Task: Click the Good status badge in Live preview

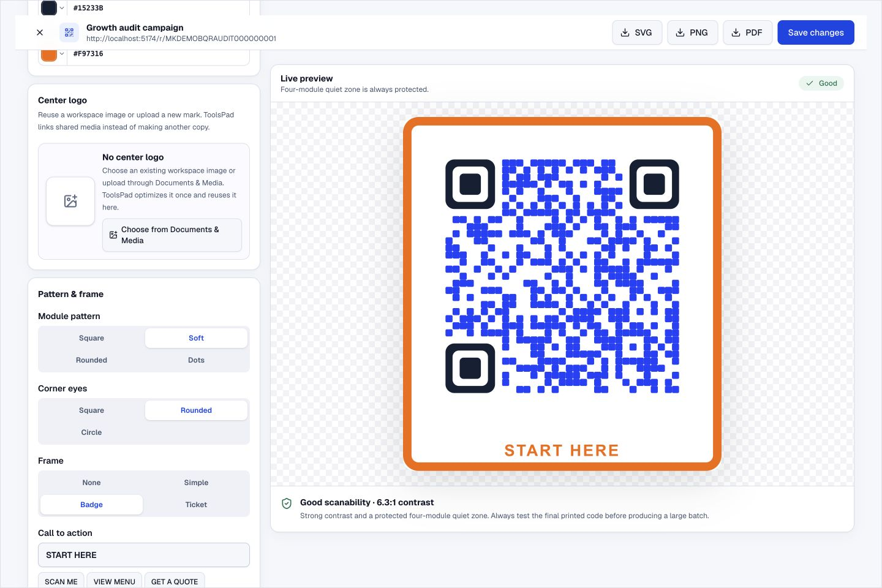Action: pyautogui.click(x=821, y=83)
